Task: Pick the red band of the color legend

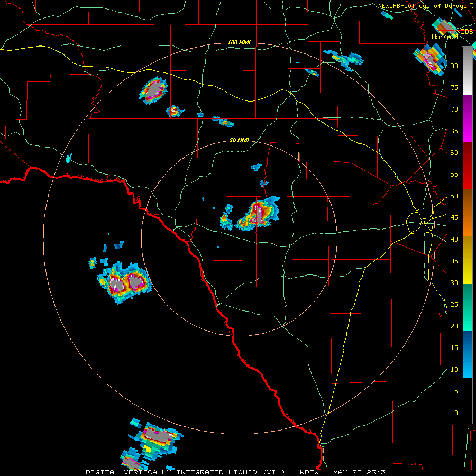Action: pyautogui.click(x=467, y=166)
